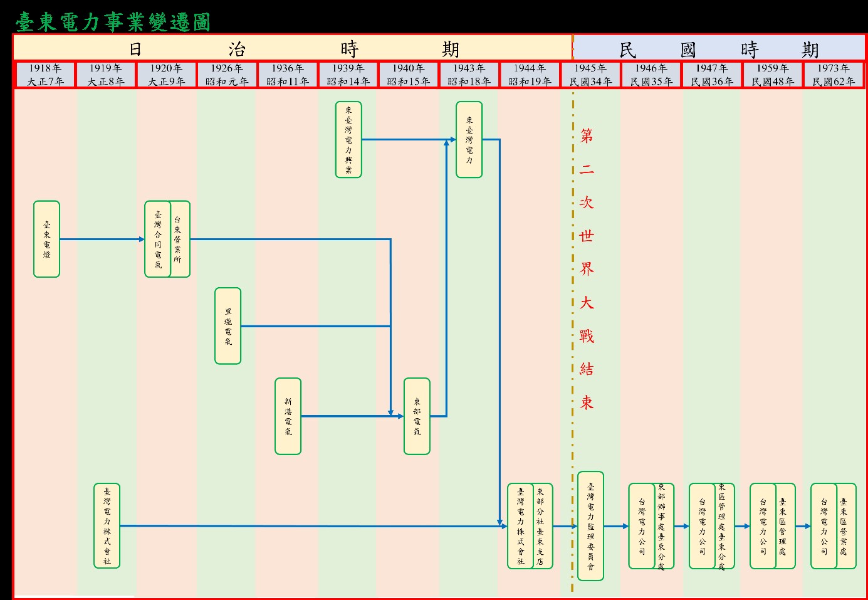Select the 臺東區管理處 box

coord(785,525)
